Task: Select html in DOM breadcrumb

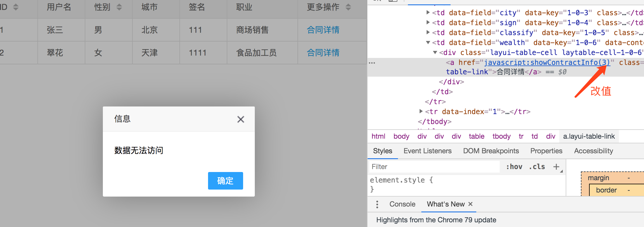Action: (378, 136)
